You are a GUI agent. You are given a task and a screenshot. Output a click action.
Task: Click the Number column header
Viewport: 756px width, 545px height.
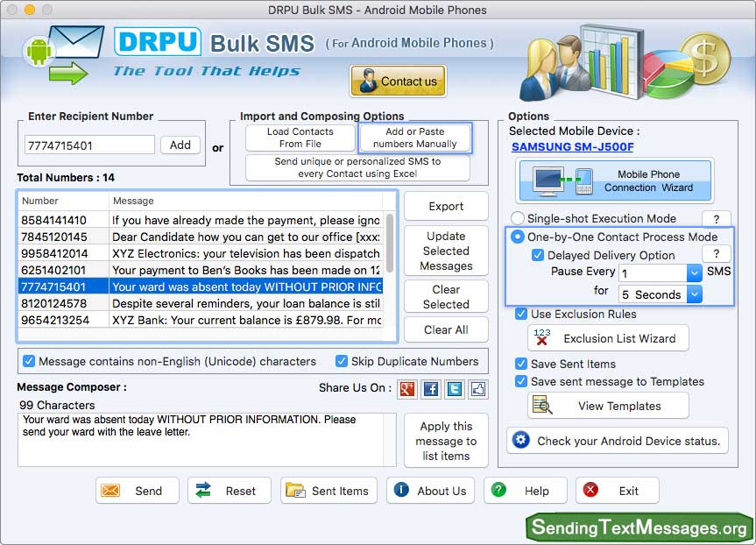(63, 201)
